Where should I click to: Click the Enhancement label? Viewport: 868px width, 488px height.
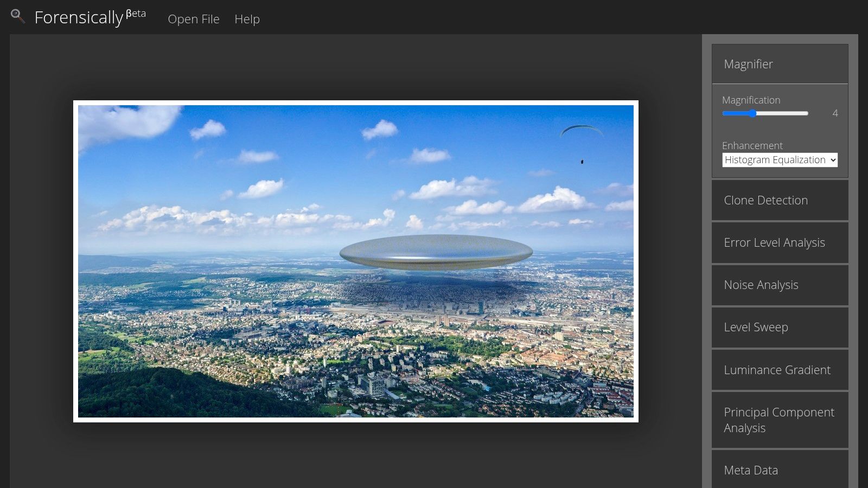point(752,145)
